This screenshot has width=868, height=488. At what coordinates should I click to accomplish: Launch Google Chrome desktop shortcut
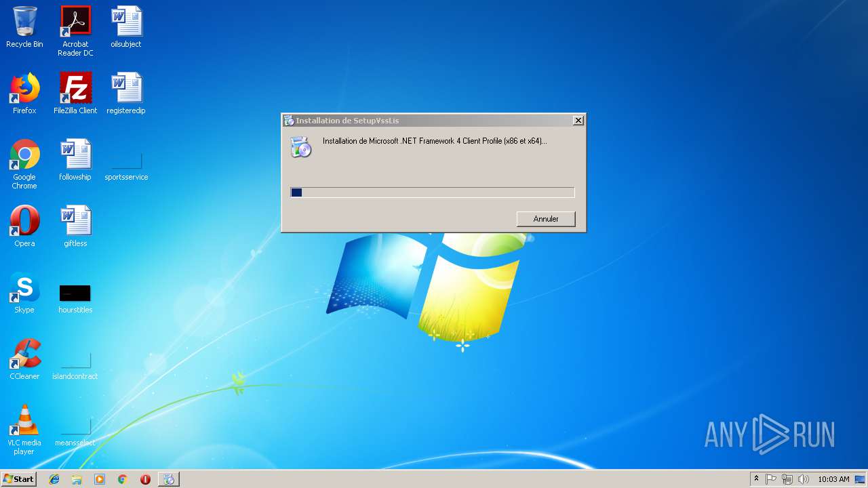point(24,164)
